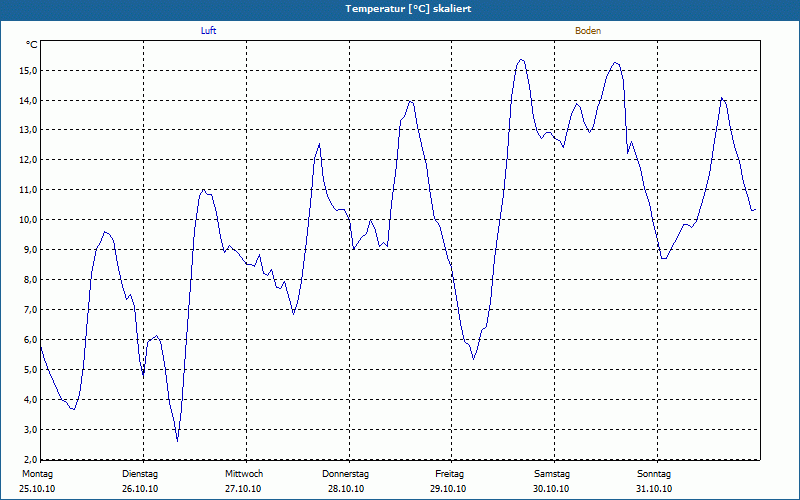
Task: Click the blue Luft legend label
Action: click(x=208, y=31)
